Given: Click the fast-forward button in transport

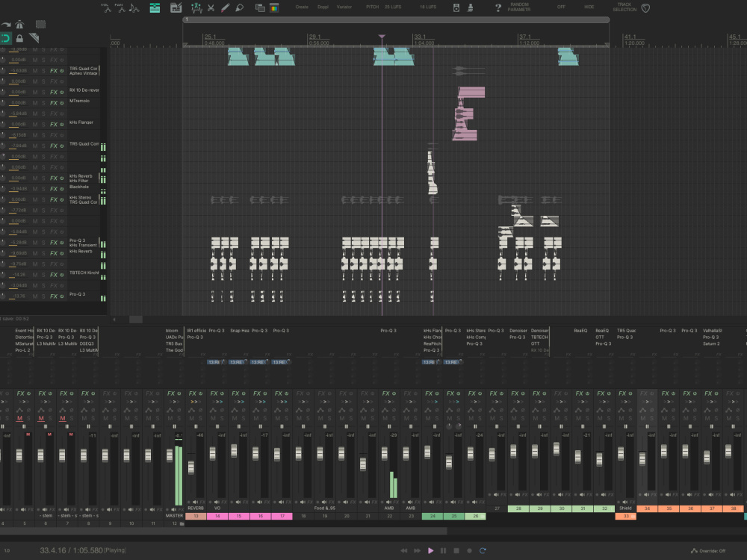Looking at the screenshot, I should tap(418, 550).
